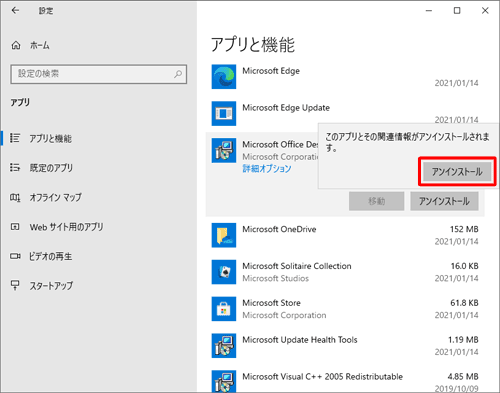Click the 既定のアプリ sidebar icon
Viewport: 500px width, 393px height.
click(x=15, y=167)
